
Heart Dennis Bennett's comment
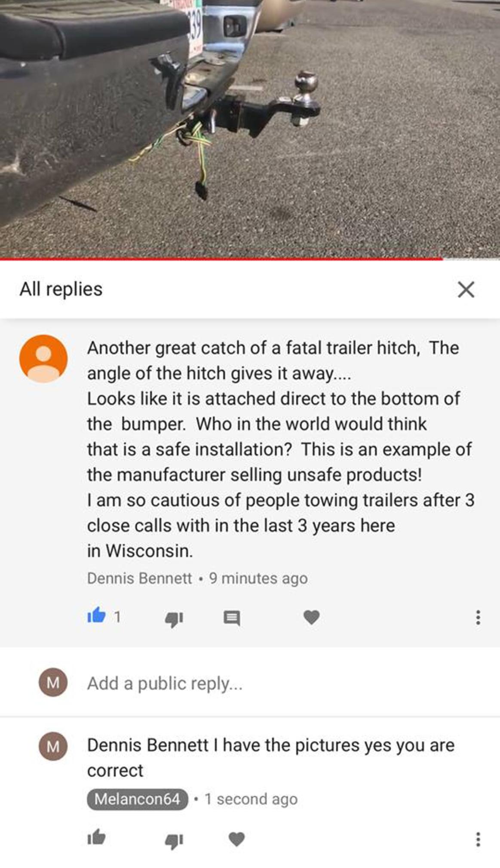click(x=311, y=617)
